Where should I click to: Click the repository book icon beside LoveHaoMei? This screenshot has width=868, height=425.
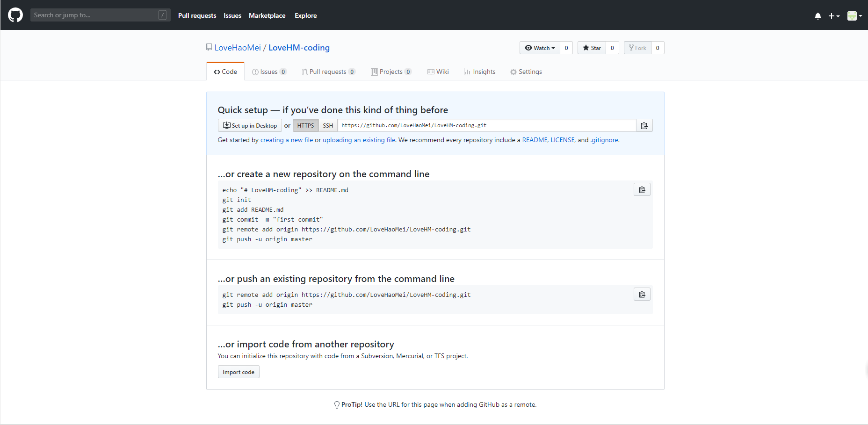click(x=209, y=47)
